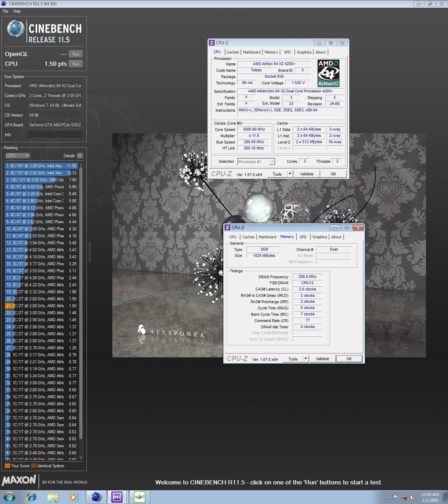
Task: Click the muted volume tray icon
Action: click(x=413, y=497)
